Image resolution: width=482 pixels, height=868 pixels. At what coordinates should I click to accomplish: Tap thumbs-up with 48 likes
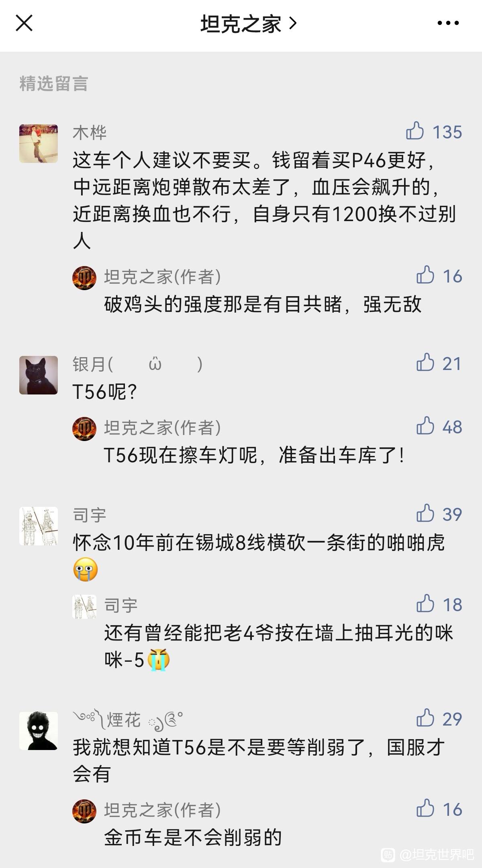tap(425, 426)
